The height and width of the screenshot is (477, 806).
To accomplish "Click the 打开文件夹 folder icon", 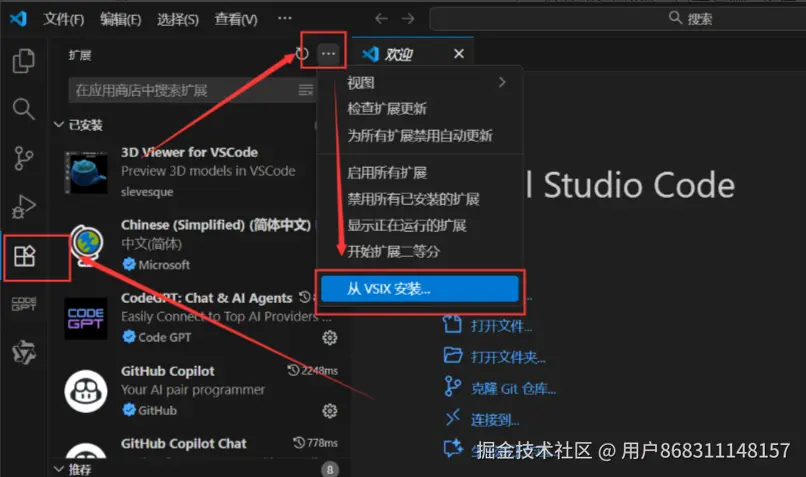I will tap(452, 356).
